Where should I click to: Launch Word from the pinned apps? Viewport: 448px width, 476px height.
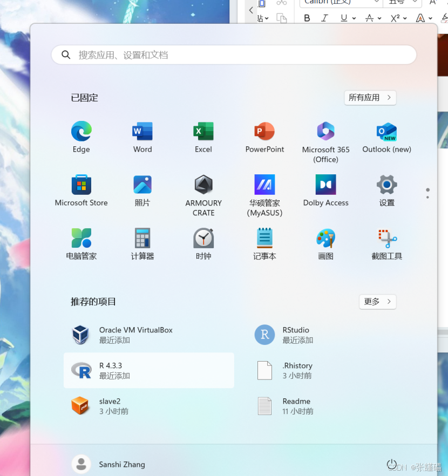pyautogui.click(x=142, y=137)
